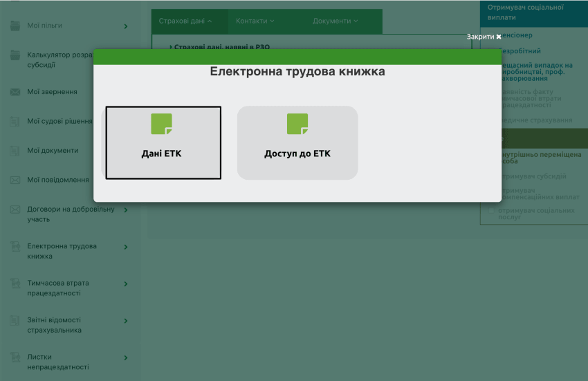The width and height of the screenshot is (588, 381).
Task: Click the Мої документи document icon
Action: tap(15, 151)
